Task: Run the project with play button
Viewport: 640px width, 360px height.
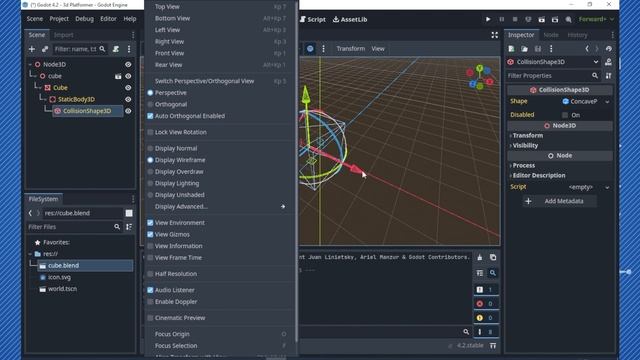Action: pos(488,19)
